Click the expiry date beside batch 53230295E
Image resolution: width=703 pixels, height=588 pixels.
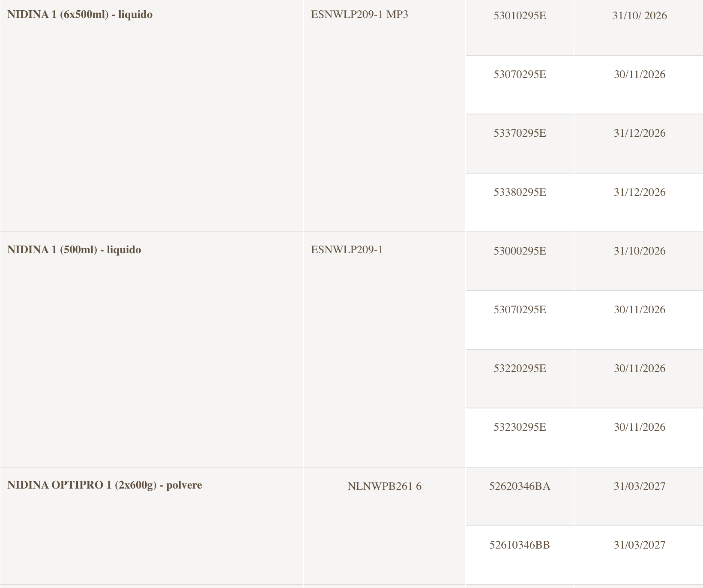pos(639,427)
